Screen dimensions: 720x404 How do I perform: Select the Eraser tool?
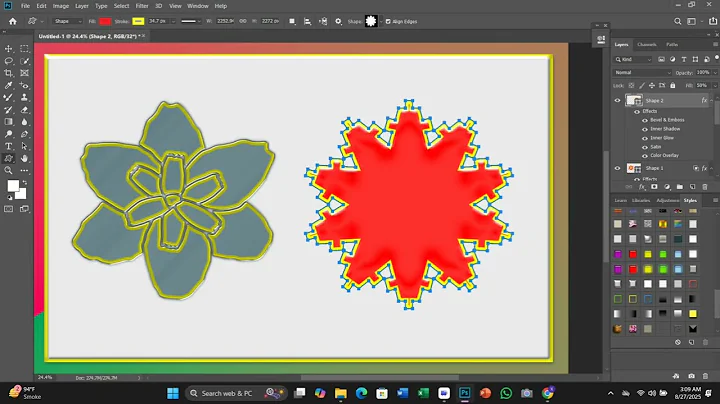24,110
